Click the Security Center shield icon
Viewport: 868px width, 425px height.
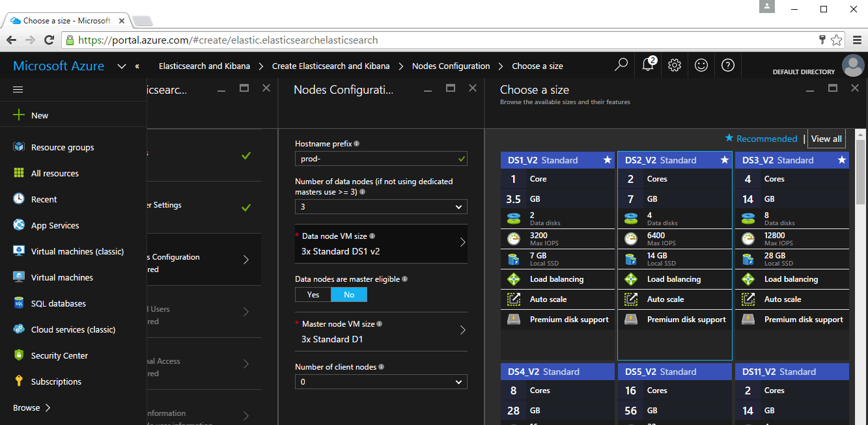19,355
